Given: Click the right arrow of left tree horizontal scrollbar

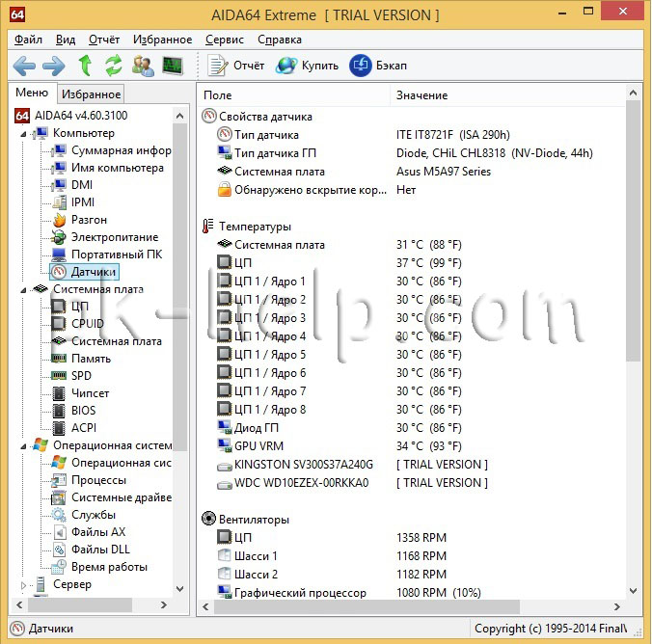Looking at the screenshot, I should click(164, 604).
